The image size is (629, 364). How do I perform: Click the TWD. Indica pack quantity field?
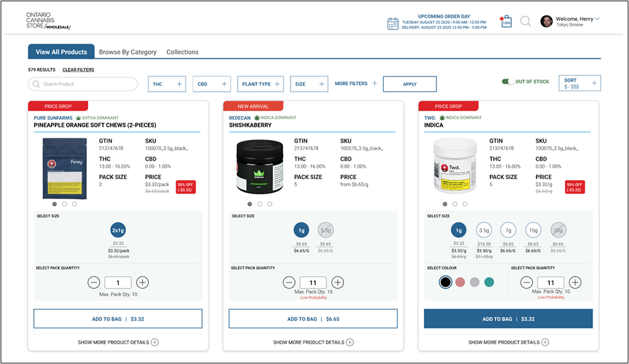(551, 283)
